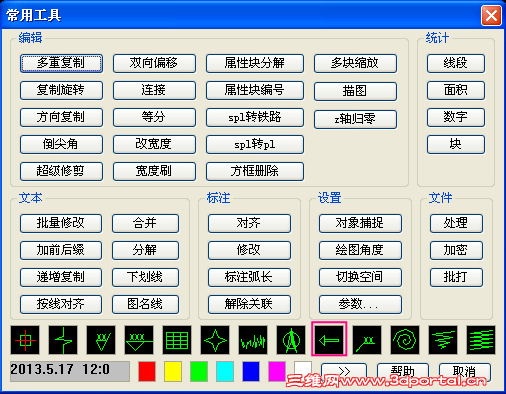
Task: Run the 多块缩放 command
Action: point(355,63)
